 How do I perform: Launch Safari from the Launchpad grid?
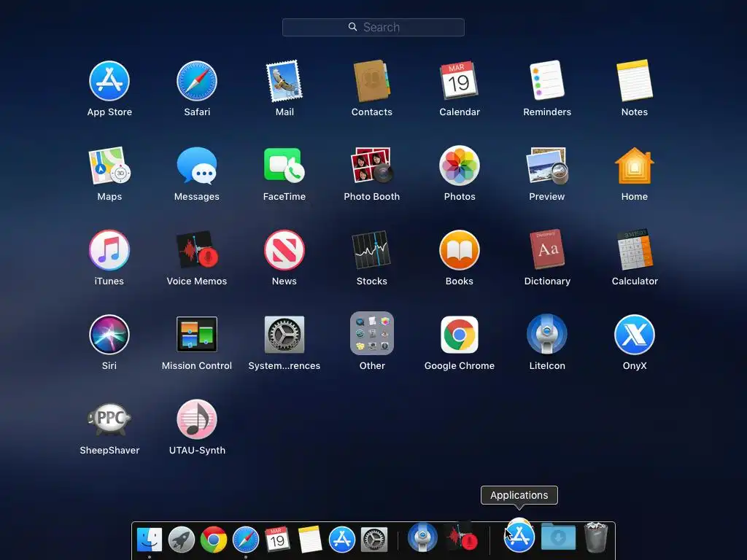pos(197,81)
